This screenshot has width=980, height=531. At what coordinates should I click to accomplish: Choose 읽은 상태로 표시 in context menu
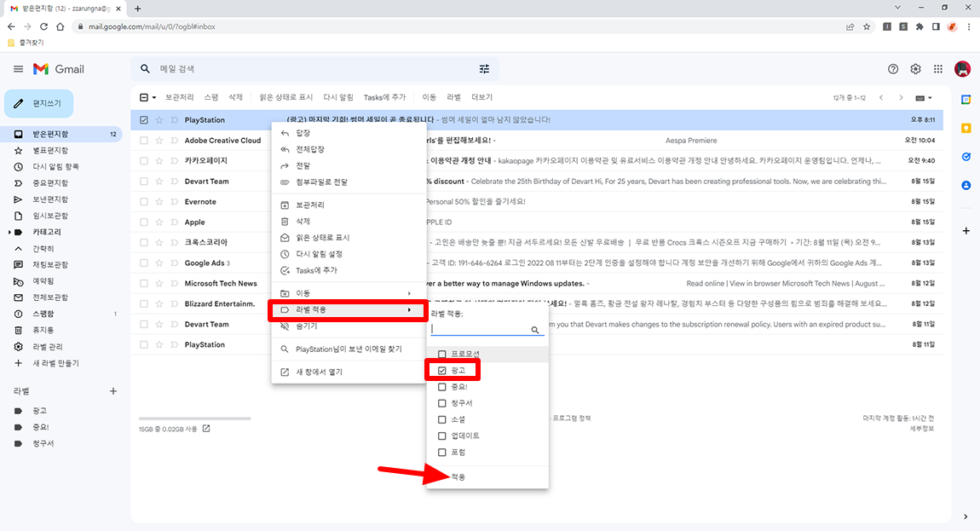[347, 238]
